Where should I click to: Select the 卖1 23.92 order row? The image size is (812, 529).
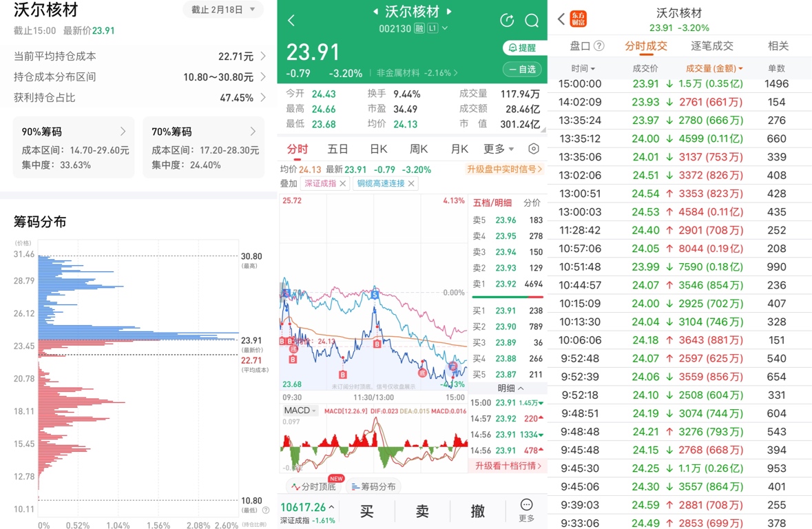[x=508, y=284]
